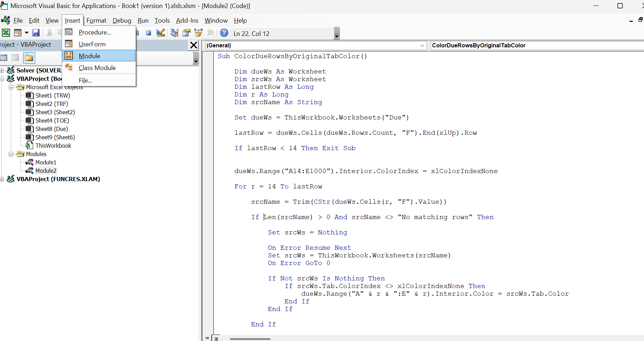Click the Insert UserForm toolbar icon

17,33
